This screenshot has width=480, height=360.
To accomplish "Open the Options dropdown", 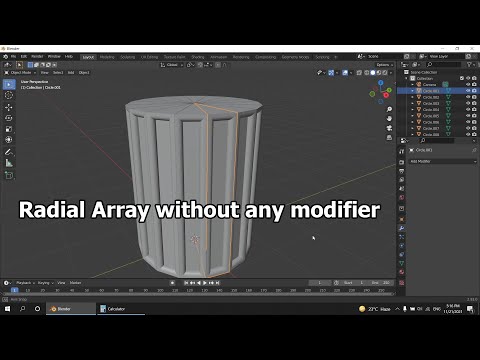I will (x=384, y=65).
